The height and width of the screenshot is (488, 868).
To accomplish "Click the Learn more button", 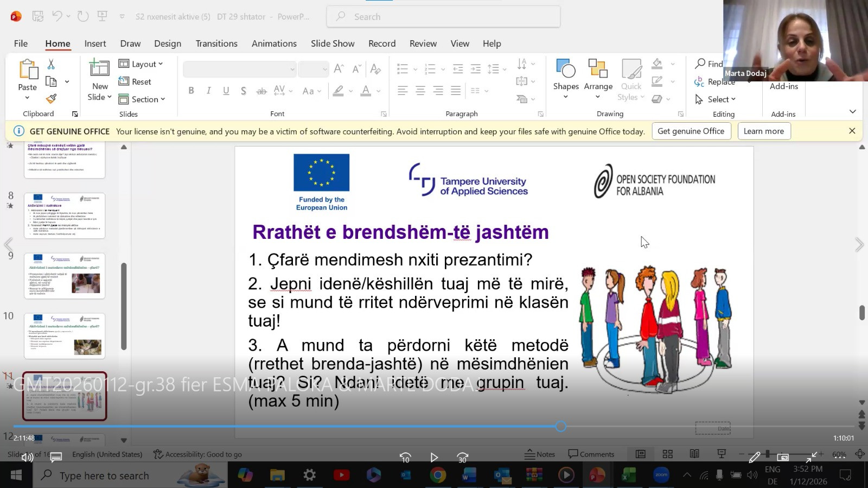I will [764, 131].
